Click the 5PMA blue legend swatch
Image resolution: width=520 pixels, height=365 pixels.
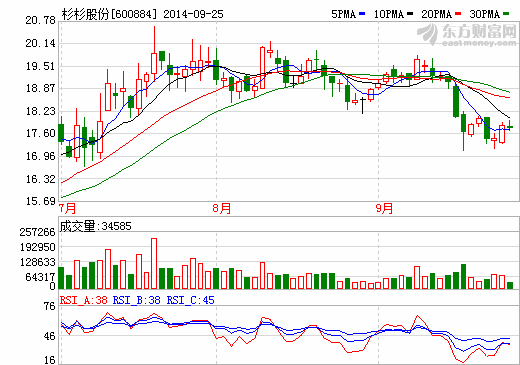362,14
